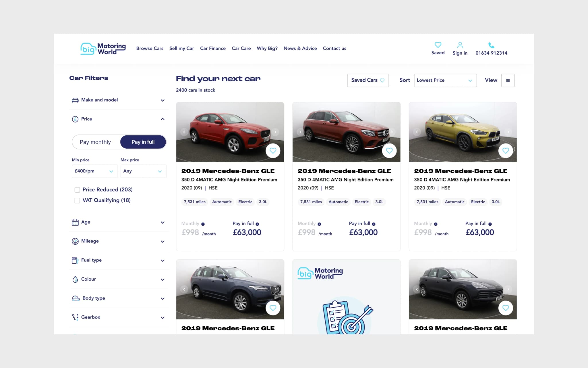Click Big Motoring World logo
This screenshot has height=368, width=588.
click(103, 49)
